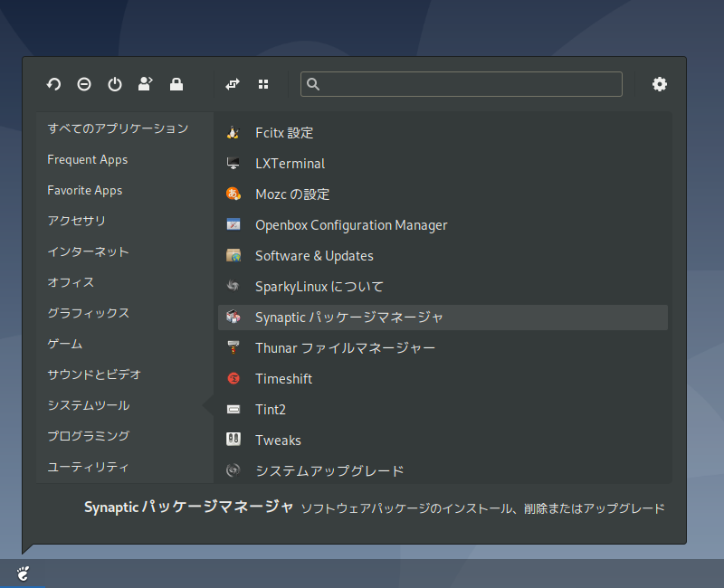724x588 pixels.
Task: Click the Fcitx penguin icon
Action: pos(233,133)
